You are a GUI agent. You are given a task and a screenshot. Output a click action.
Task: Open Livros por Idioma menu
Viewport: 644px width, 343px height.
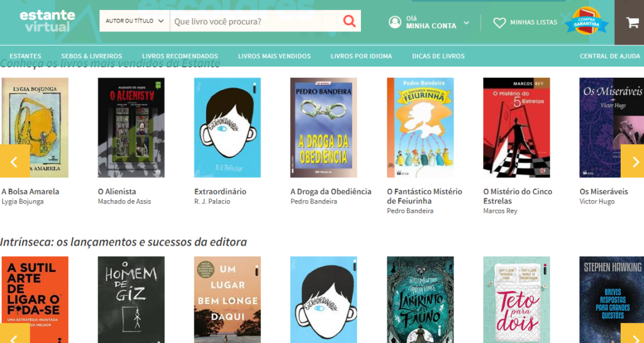[361, 56]
